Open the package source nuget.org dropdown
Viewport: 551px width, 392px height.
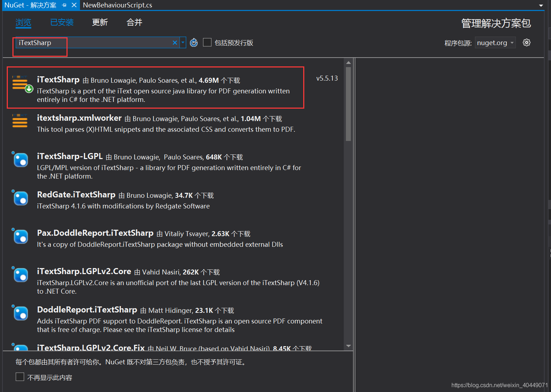(x=495, y=43)
